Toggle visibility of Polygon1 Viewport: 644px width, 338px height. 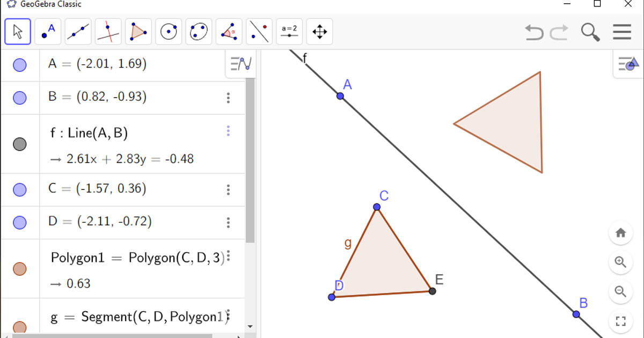point(20,269)
